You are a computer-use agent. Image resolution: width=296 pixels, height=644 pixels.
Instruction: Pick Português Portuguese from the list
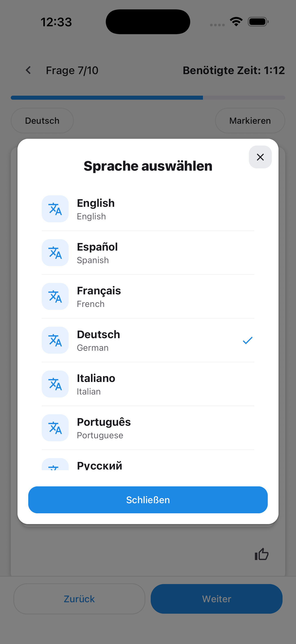click(148, 428)
